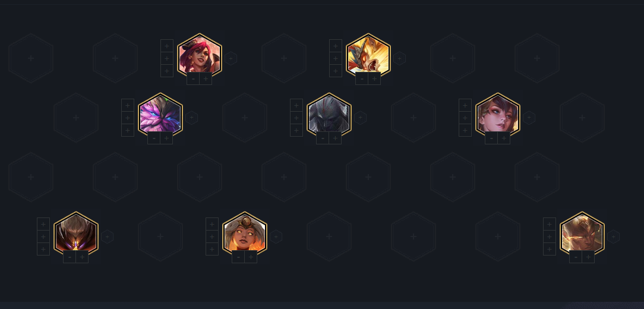644x309 pixels.
Task: Open small hexagon slot beside dark armored champion
Action: point(360,118)
